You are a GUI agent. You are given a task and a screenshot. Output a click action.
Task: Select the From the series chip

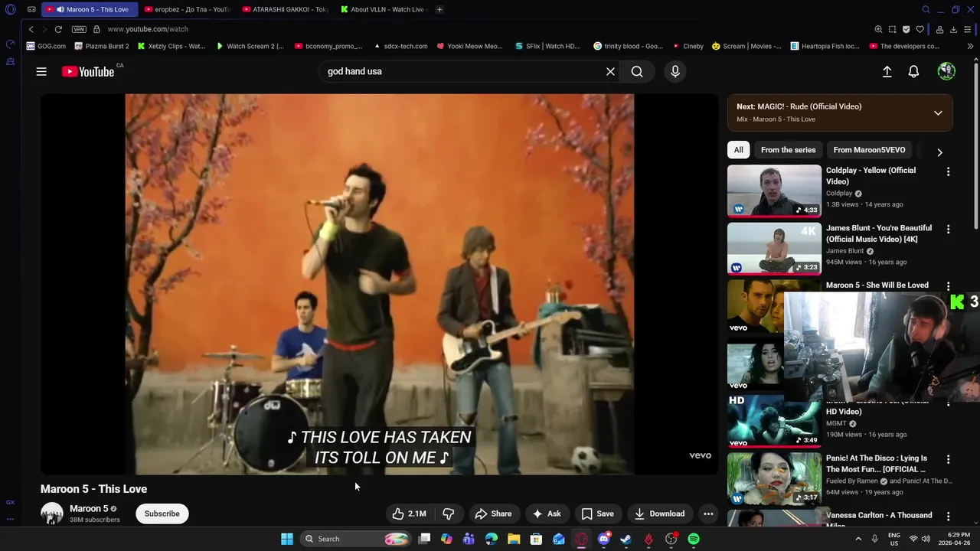(788, 150)
